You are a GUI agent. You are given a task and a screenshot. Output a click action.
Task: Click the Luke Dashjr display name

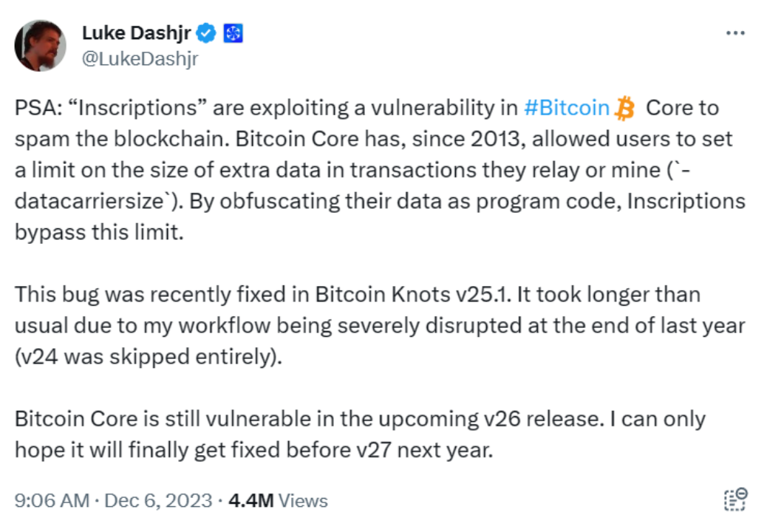tap(137, 33)
